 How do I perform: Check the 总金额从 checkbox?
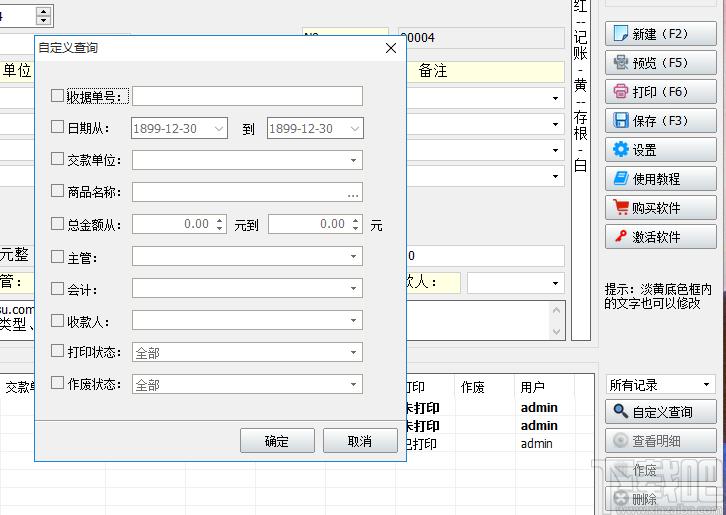(x=57, y=224)
